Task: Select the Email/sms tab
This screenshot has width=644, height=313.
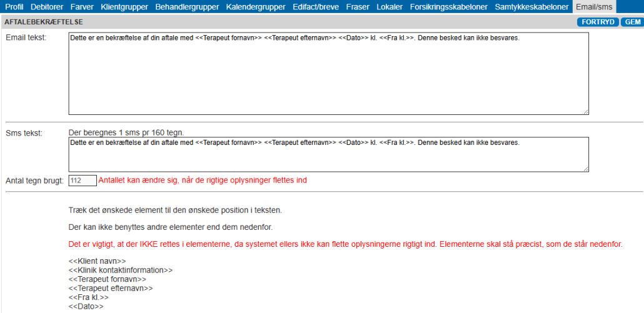Action: pyautogui.click(x=595, y=7)
